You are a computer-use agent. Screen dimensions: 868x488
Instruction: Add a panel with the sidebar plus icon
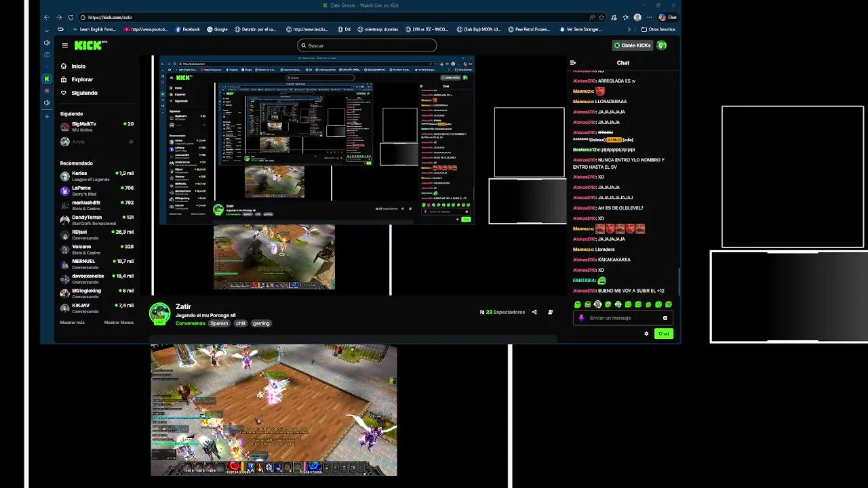(47, 117)
